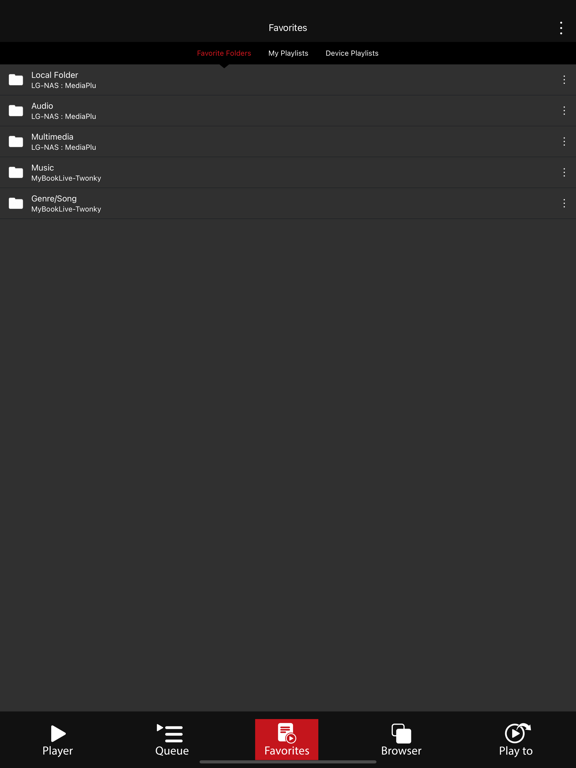Expand options menu for Music folder
This screenshot has width=576, height=768.
[564, 172]
